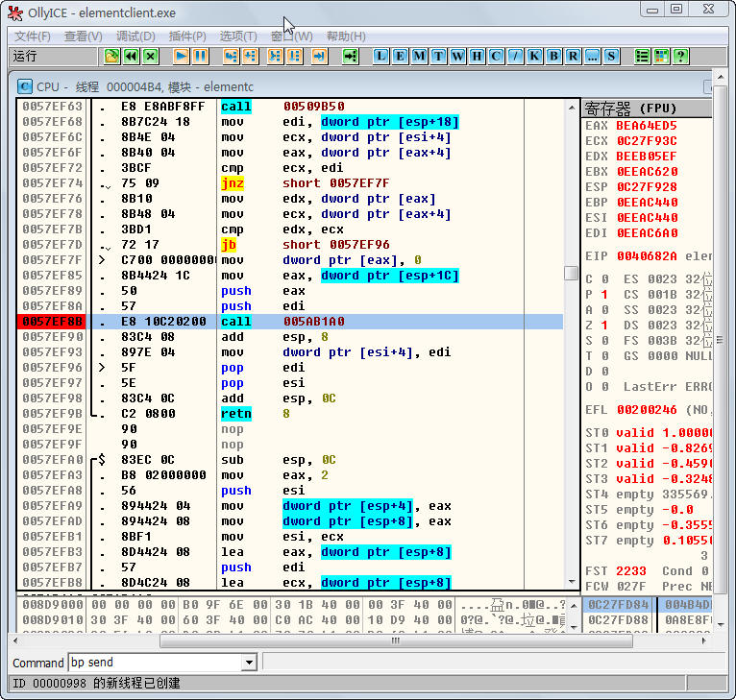
Task: Click the Execute till return icon
Action: (x=319, y=57)
